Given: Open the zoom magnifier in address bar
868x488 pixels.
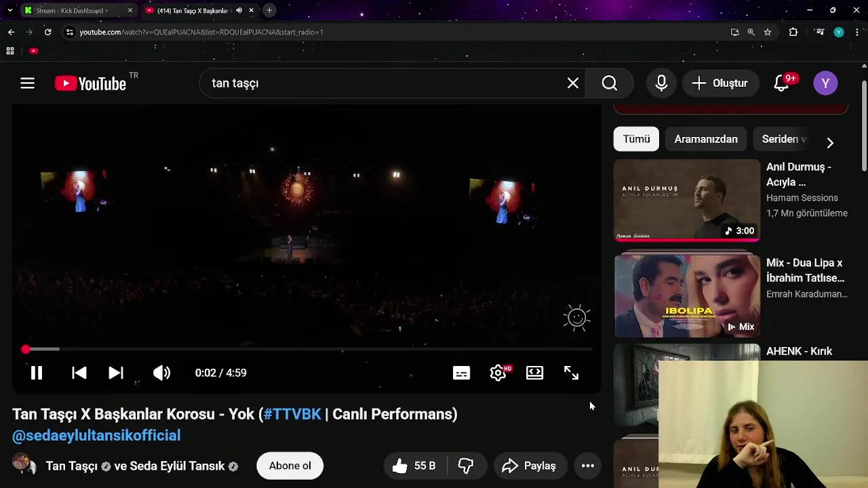Looking at the screenshot, I should pyautogui.click(x=751, y=32).
